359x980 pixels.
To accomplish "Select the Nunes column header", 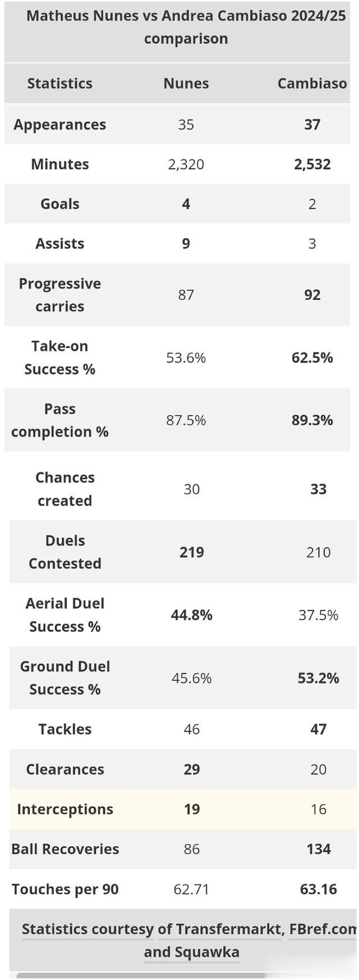I will point(186,83).
